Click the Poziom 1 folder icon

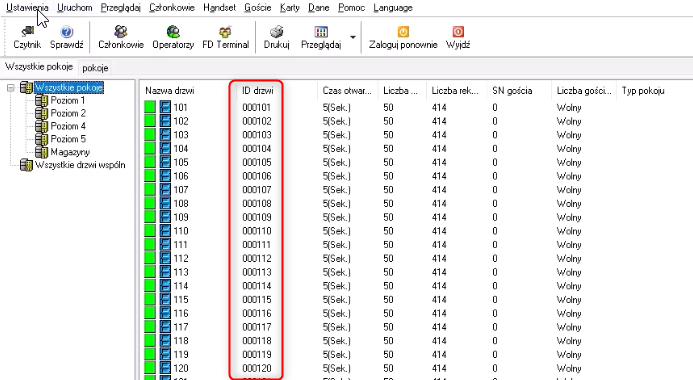click(42, 101)
